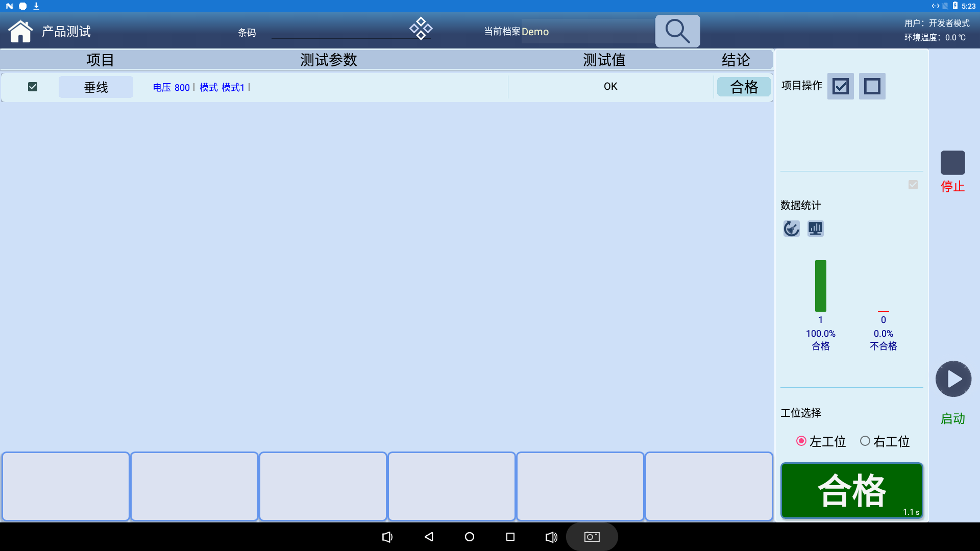Click the green 合格 count bar
The image size is (980, 551).
tap(820, 286)
